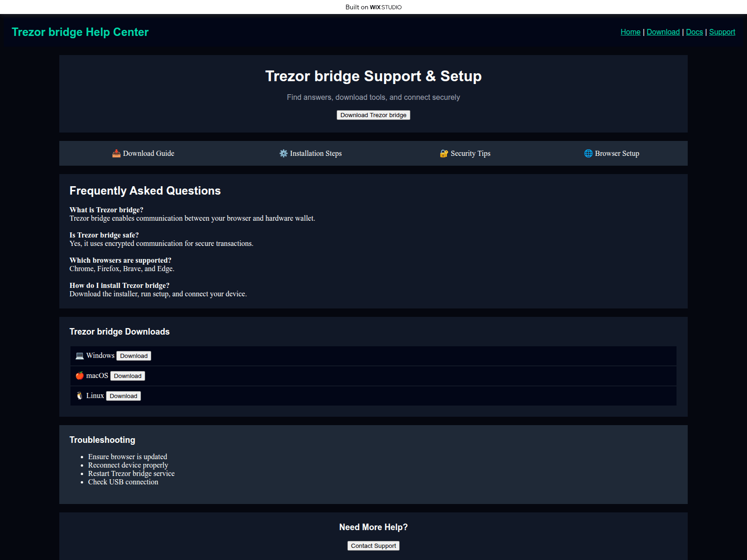This screenshot has width=747, height=560.
Task: Click the Installation Steps gear icon
Action: click(x=283, y=154)
